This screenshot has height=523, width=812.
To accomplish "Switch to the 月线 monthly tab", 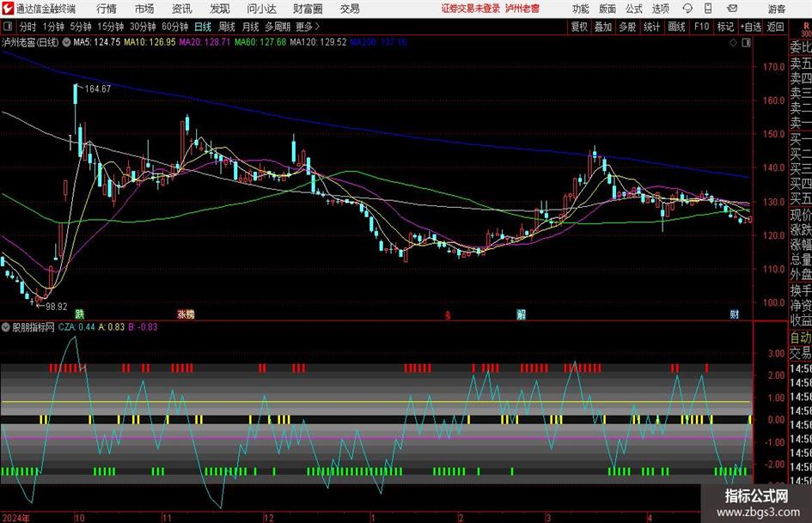I will pos(251,27).
